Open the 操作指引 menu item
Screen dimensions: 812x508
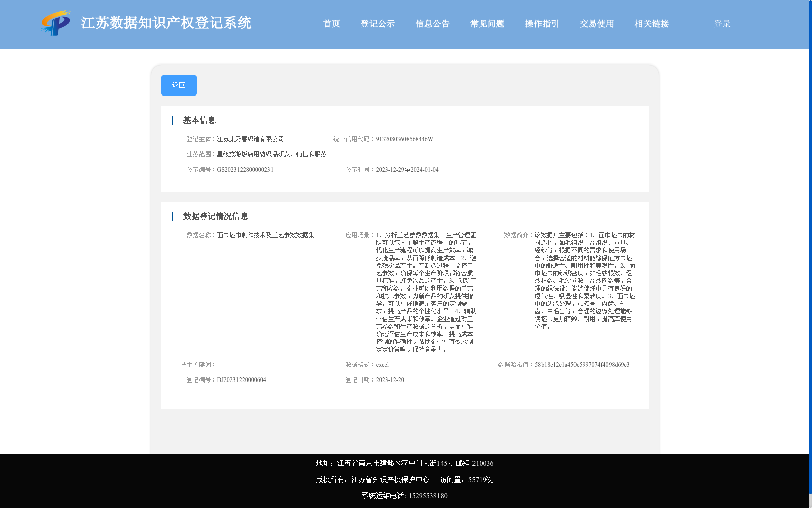(x=542, y=24)
